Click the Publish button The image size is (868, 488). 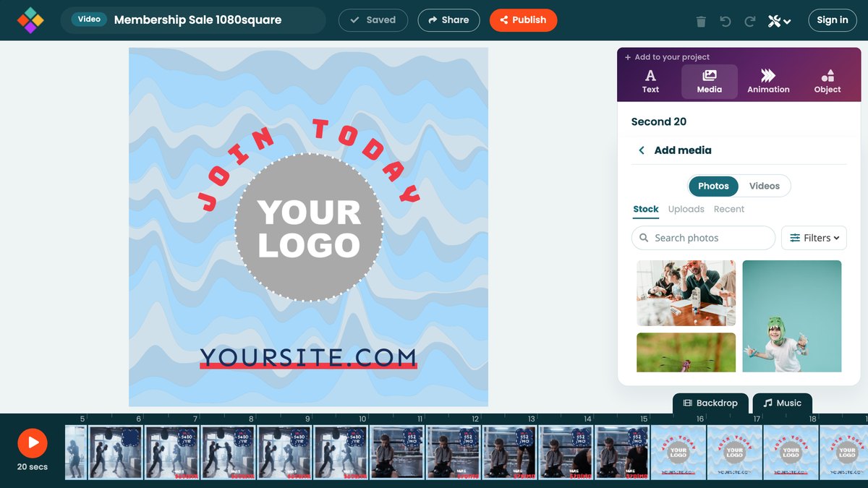pyautogui.click(x=523, y=20)
